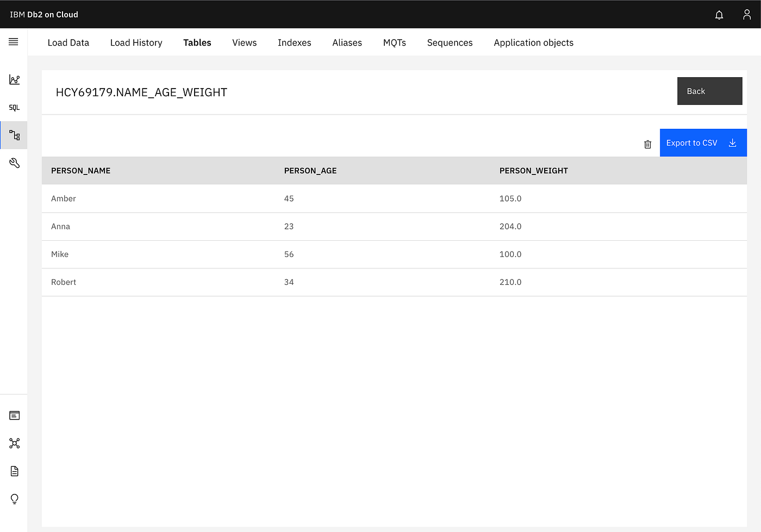This screenshot has width=761, height=532.
Task: Click the notifications bell icon
Action: click(719, 15)
